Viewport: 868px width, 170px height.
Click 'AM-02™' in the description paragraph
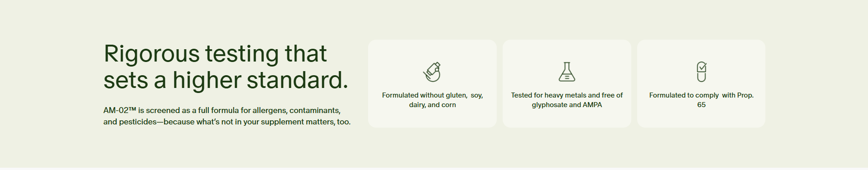pos(120,110)
